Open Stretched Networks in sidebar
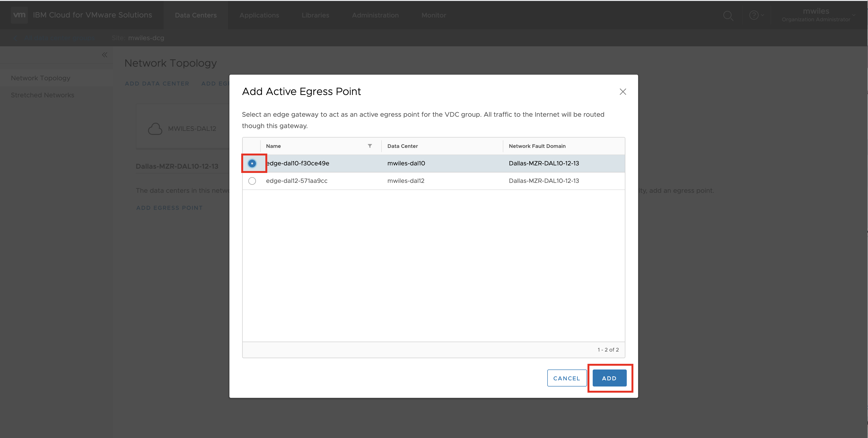Viewport: 868px width, 438px height. tap(43, 95)
